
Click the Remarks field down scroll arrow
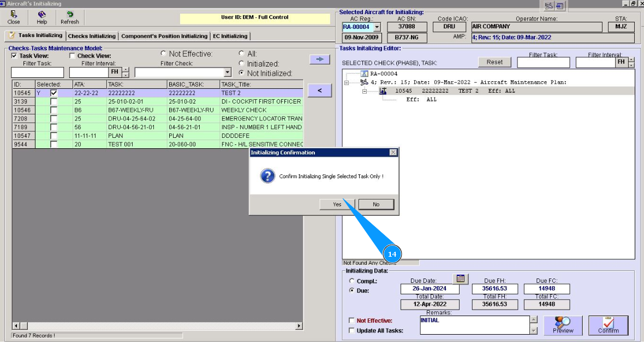coord(534,331)
